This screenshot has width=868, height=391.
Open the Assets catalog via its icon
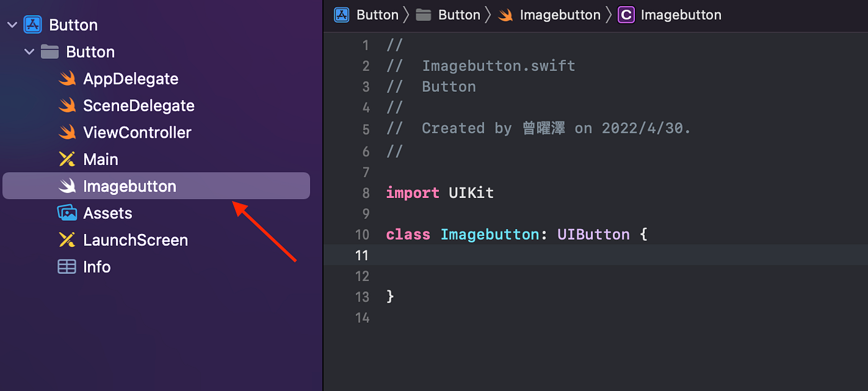[68, 213]
